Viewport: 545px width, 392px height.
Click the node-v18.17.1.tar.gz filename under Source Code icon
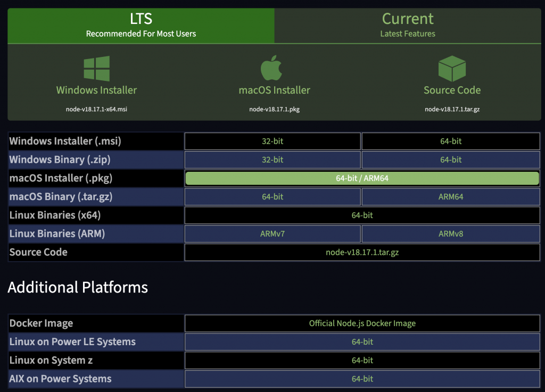[452, 109]
